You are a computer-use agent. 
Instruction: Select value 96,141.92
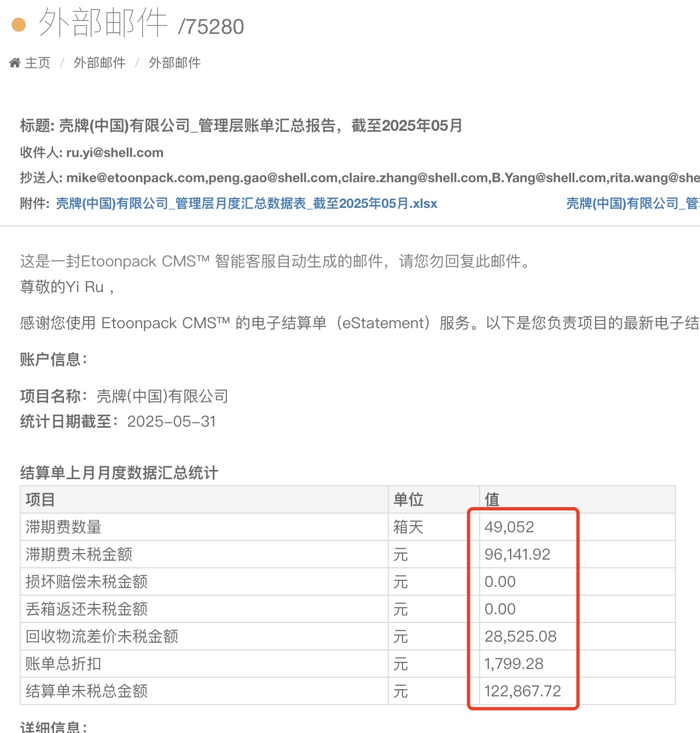[517, 555]
